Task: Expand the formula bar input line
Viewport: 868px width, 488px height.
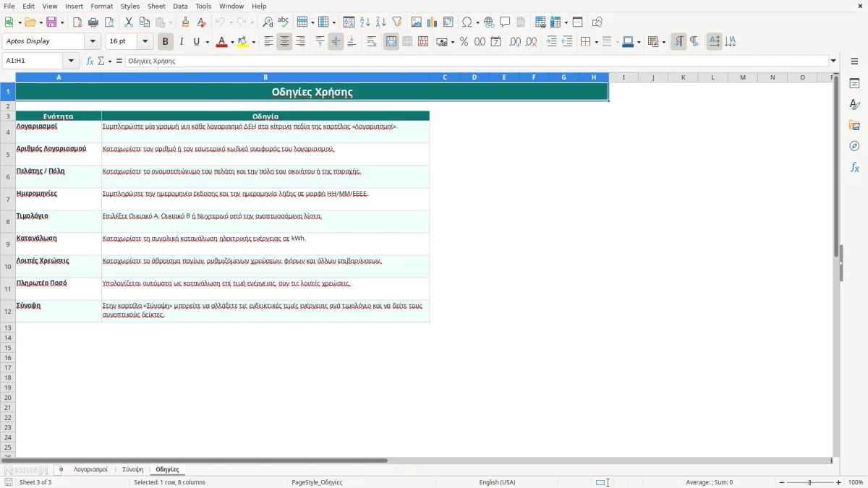Action: pyautogui.click(x=834, y=61)
